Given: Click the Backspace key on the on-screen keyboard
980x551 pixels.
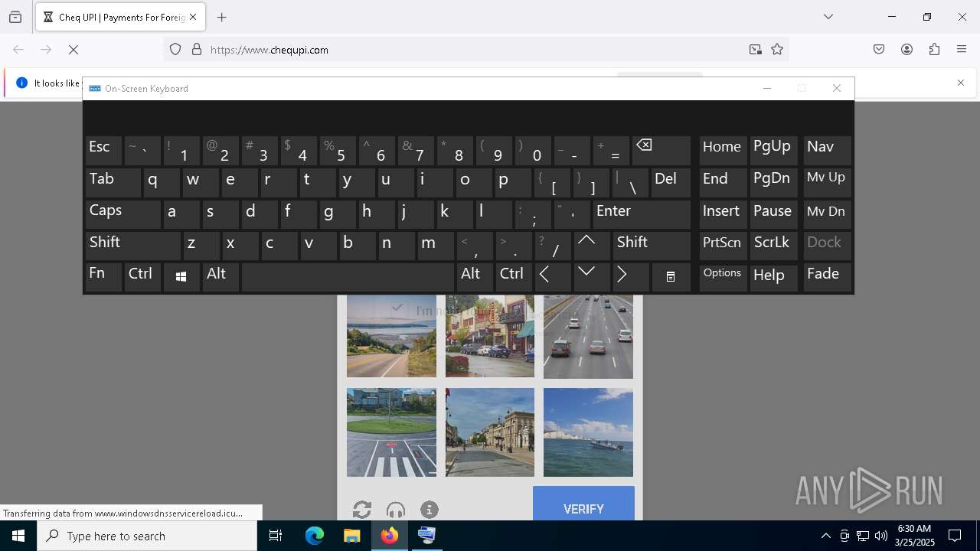Looking at the screenshot, I should [x=661, y=151].
